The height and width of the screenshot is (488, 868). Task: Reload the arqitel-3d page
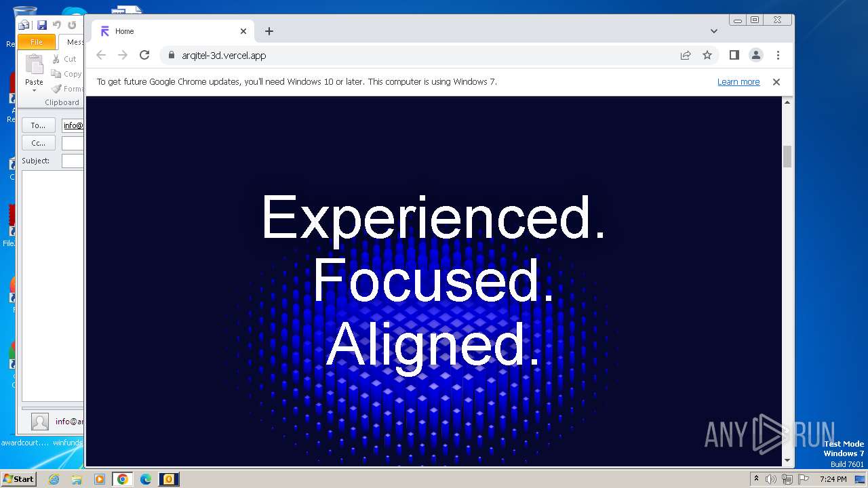(144, 55)
